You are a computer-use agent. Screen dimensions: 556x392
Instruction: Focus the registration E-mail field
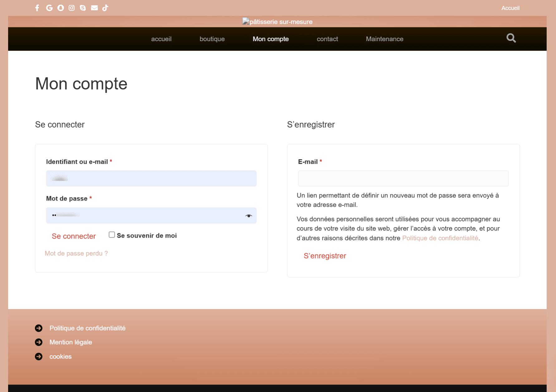[403, 178]
